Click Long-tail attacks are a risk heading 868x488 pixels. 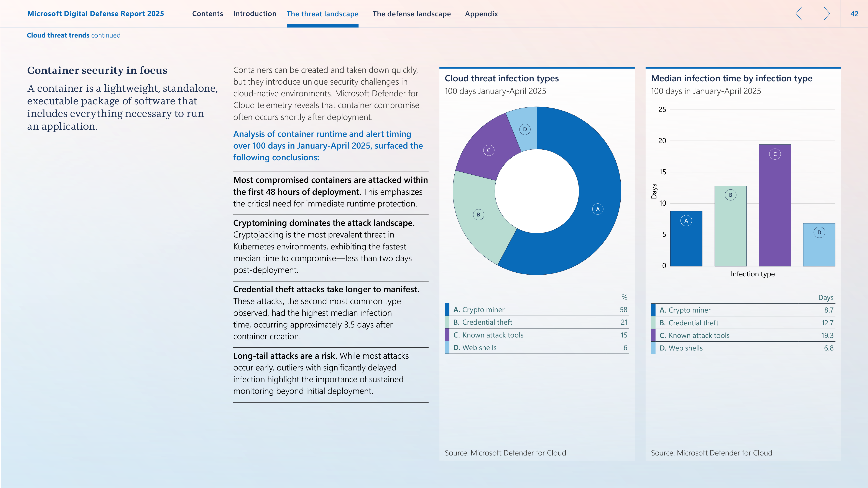pos(285,356)
